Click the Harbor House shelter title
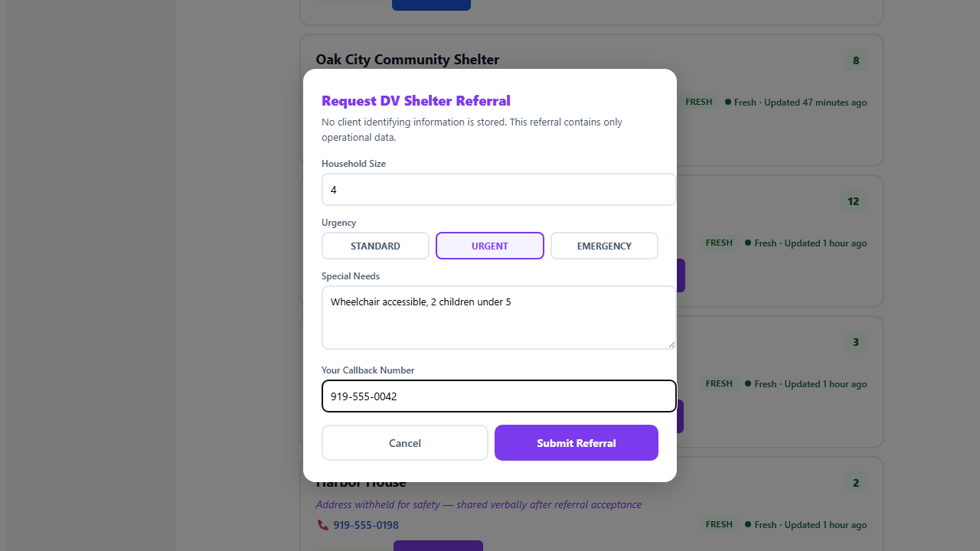Screen dimensions: 980x551 [361, 482]
